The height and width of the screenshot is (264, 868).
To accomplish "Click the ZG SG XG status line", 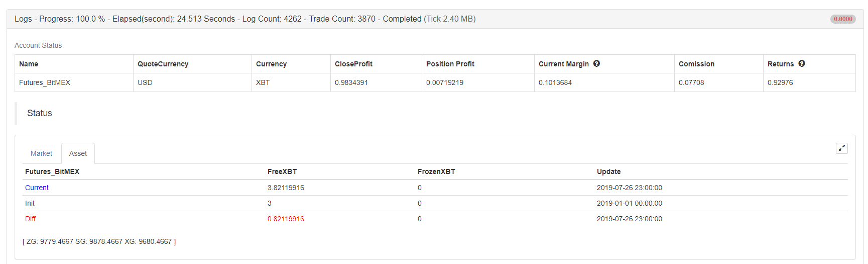I will point(99,241).
